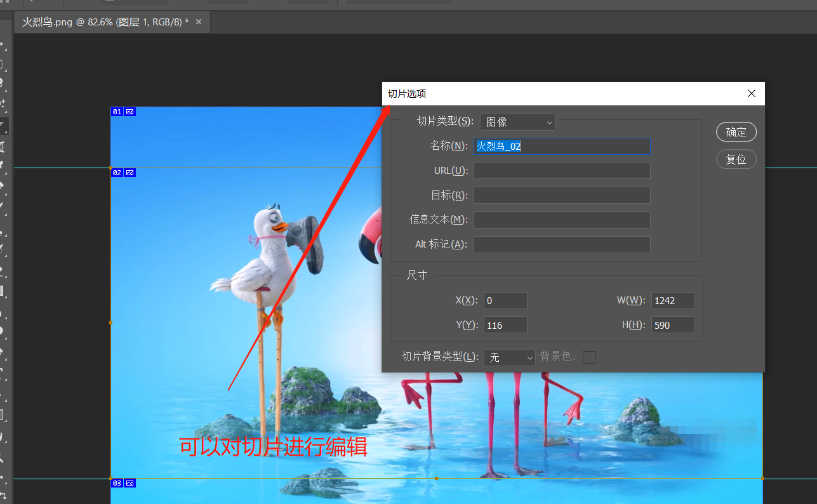
Task: Click slice 02's left-middle resize handle
Action: tap(111, 322)
